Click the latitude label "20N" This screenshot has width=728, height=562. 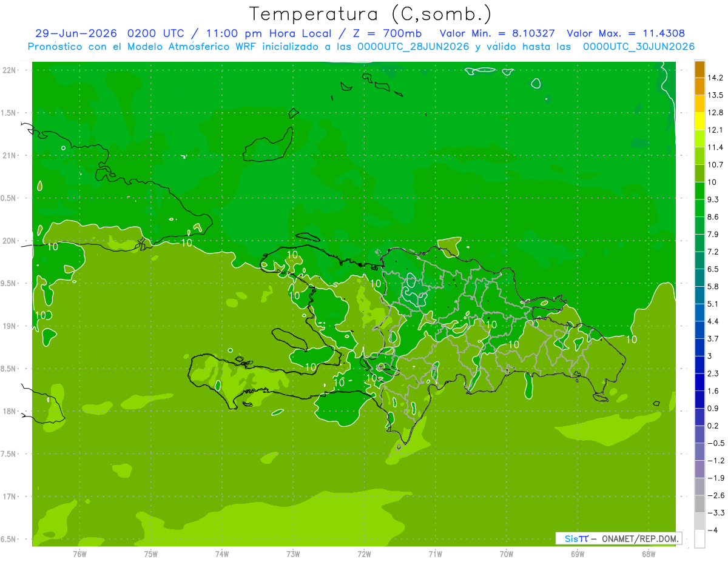coord(9,241)
